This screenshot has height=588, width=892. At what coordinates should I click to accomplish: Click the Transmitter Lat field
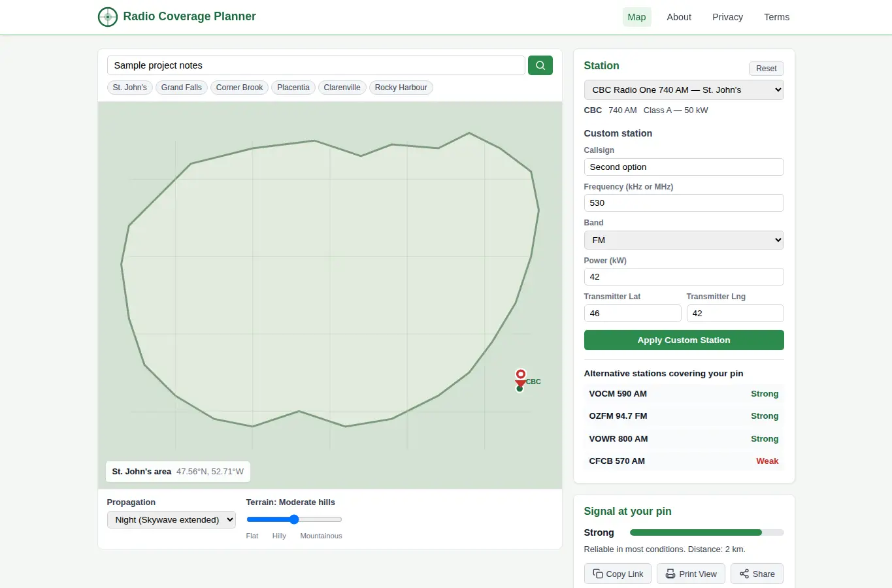tap(633, 313)
